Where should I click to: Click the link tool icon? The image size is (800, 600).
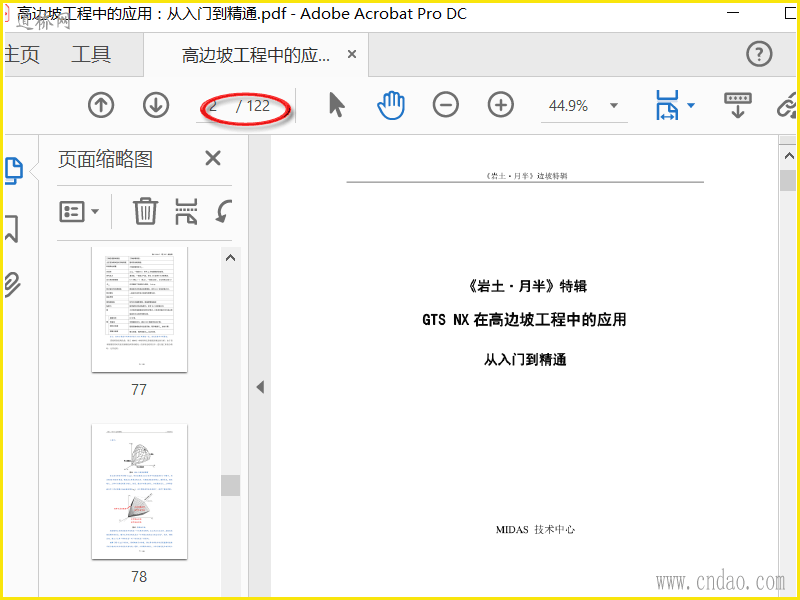pos(787,105)
